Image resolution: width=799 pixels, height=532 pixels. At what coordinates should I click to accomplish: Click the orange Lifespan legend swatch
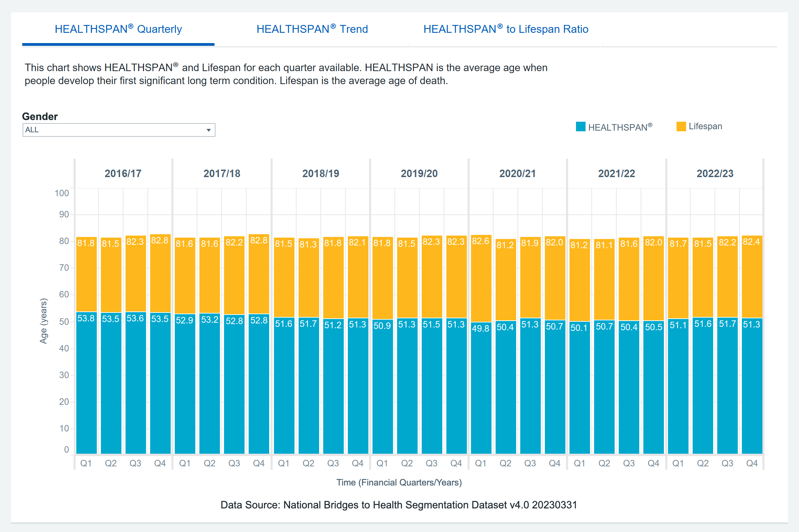coord(681,127)
